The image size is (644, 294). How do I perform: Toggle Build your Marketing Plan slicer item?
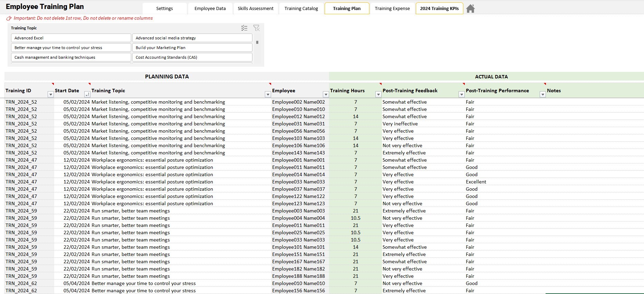192,48
